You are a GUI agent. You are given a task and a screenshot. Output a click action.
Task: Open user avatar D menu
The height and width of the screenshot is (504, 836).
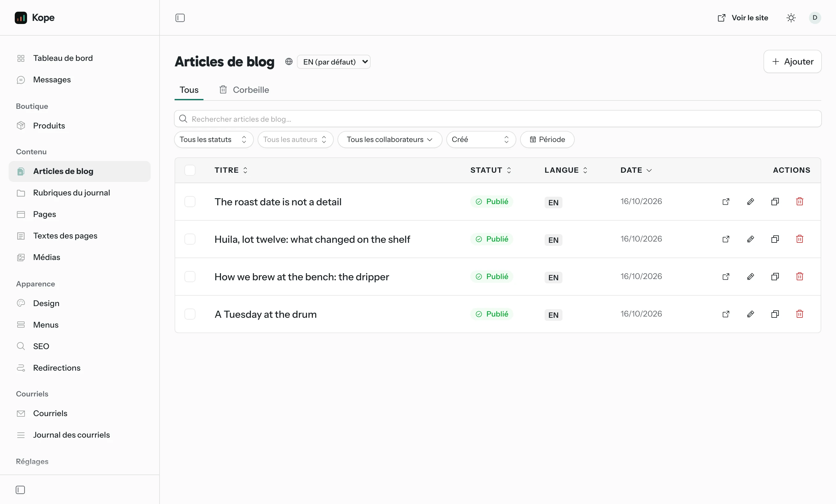pyautogui.click(x=814, y=18)
